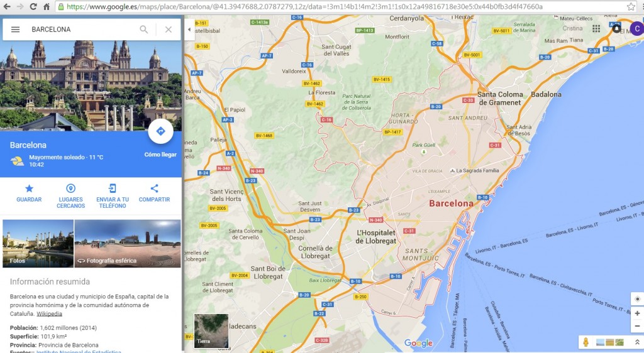Go to the browser home page
Viewport: 644px width, 353px height.
(47, 6)
